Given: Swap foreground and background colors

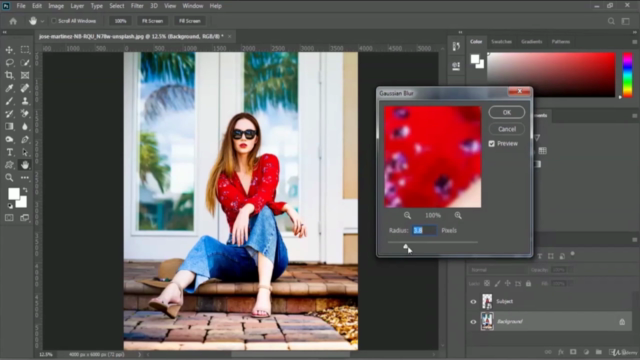Looking at the screenshot, I should click(25, 190).
